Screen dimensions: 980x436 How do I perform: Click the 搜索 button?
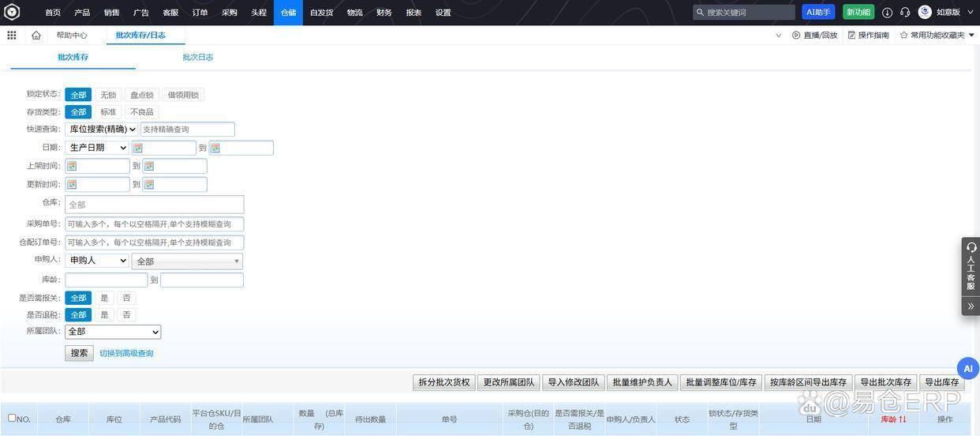click(x=79, y=353)
